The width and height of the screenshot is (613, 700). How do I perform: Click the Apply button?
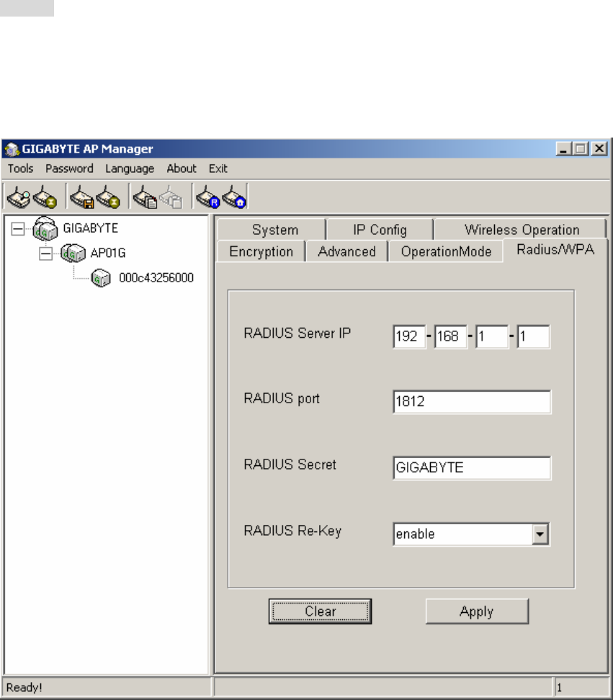point(477,611)
